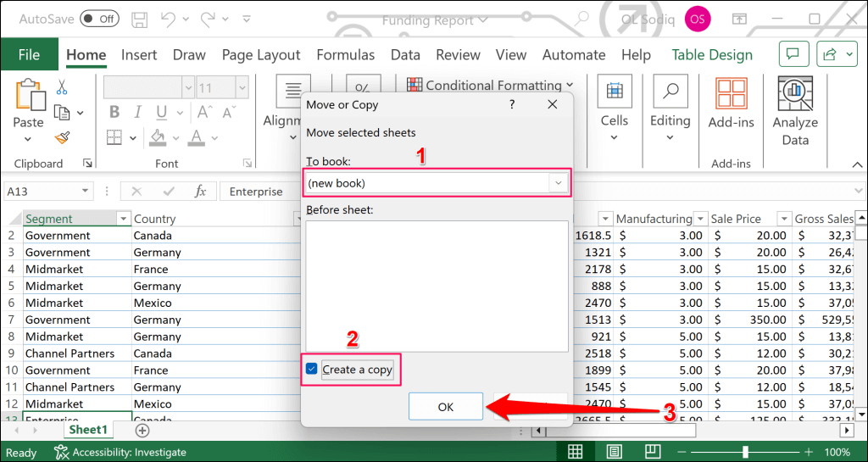Click the Redo arrow icon
The image size is (868, 462).
209,19
